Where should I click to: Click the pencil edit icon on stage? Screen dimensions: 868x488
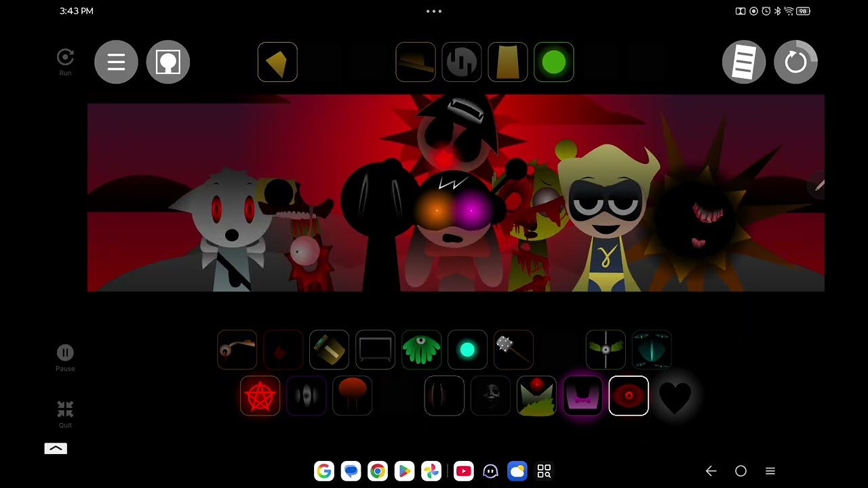819,185
